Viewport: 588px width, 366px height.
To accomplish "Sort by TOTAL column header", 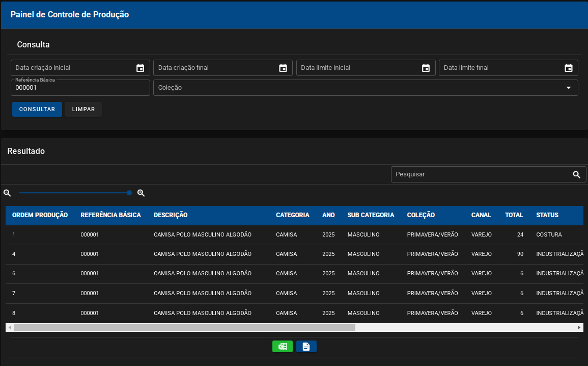I will [514, 215].
